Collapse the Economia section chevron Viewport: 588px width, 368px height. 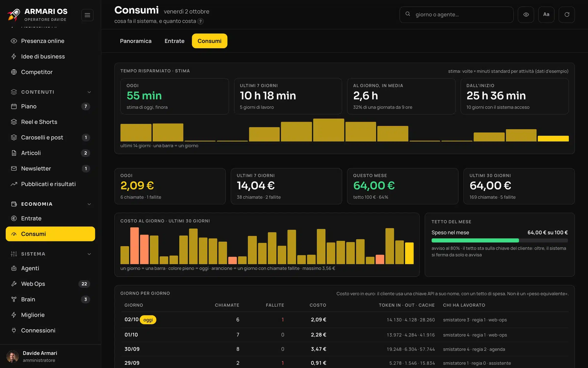pos(89,204)
